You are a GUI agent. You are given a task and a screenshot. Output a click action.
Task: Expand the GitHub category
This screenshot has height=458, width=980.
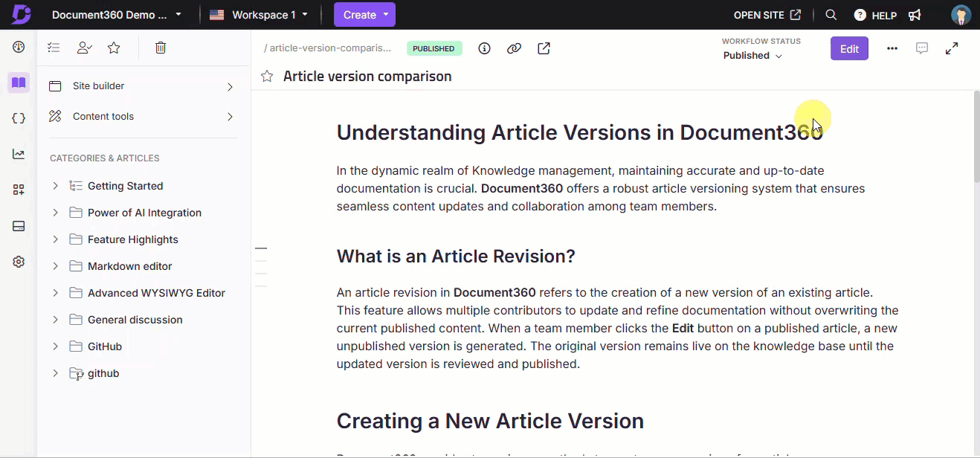pos(55,346)
